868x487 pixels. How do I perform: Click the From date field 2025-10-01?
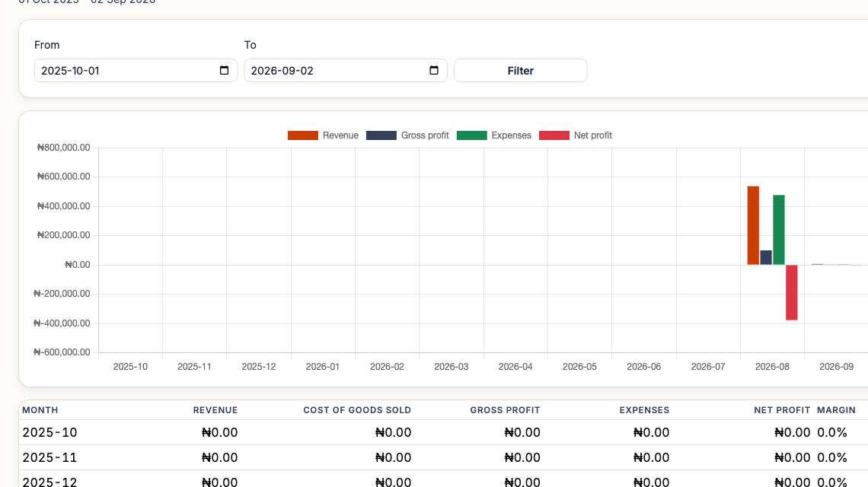[x=136, y=70]
